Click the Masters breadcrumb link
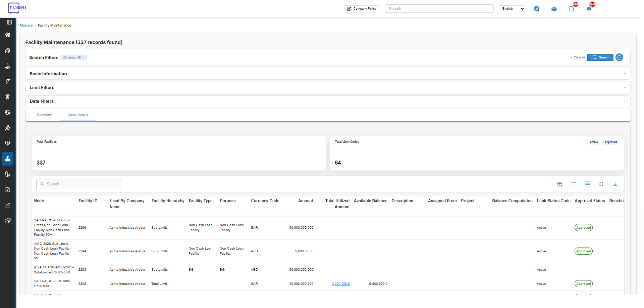The height and width of the screenshot is (308, 644). point(26,26)
